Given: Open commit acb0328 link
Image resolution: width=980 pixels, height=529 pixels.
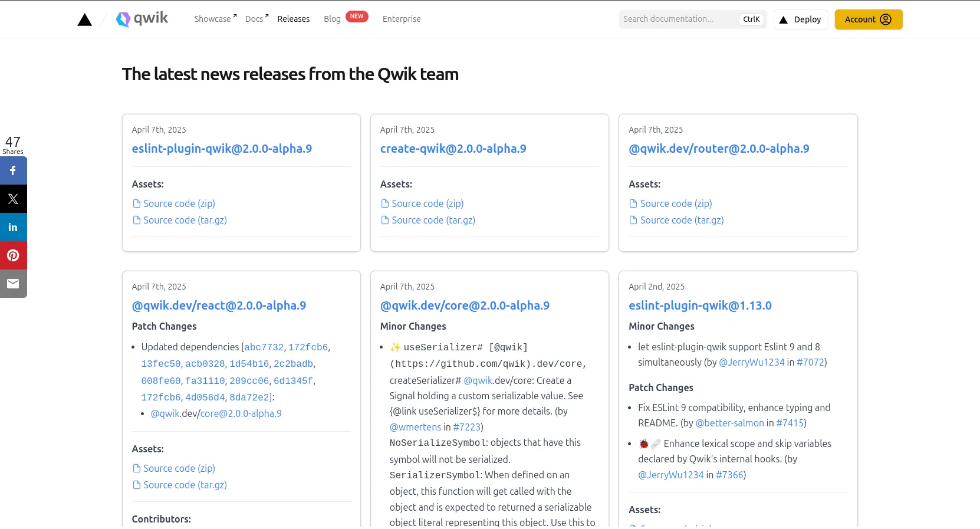Looking at the screenshot, I should click(x=205, y=364).
